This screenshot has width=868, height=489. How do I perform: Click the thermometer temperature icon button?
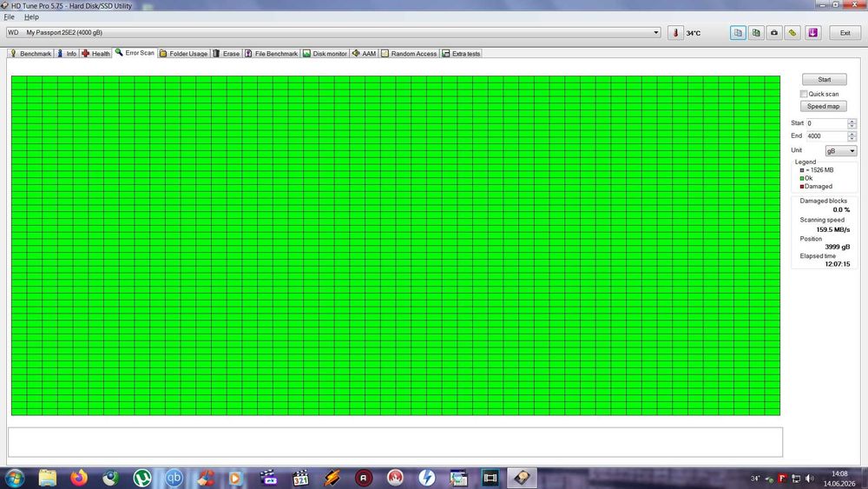[x=675, y=33]
